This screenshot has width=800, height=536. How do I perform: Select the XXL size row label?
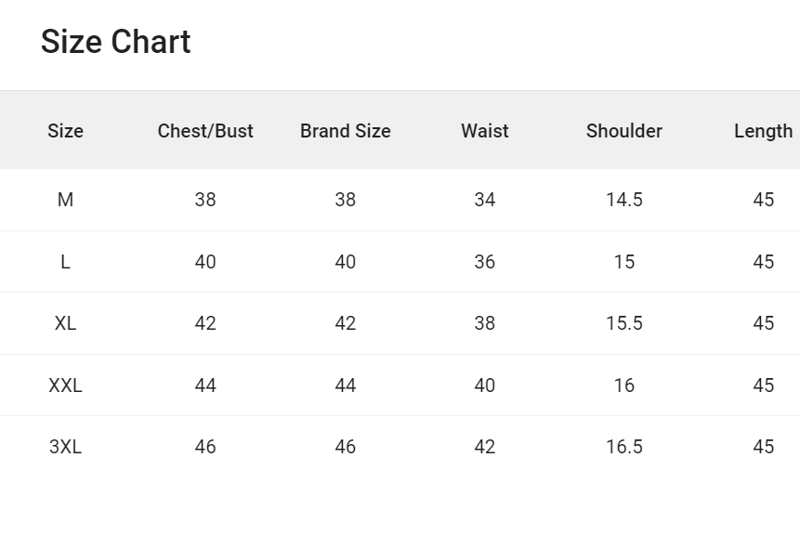(x=65, y=385)
